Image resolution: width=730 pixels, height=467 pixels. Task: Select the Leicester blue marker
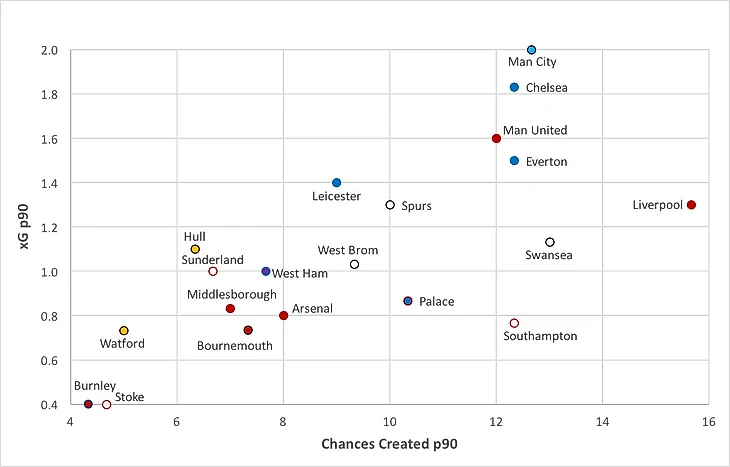[x=337, y=183]
